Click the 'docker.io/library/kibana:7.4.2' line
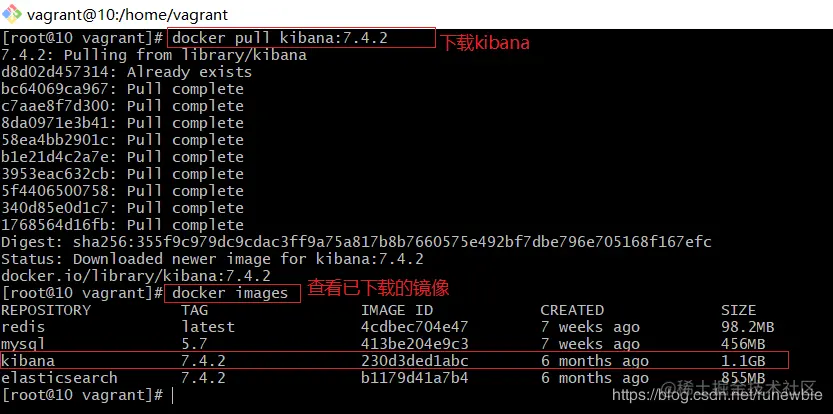This screenshot has width=833, height=414. (136, 276)
